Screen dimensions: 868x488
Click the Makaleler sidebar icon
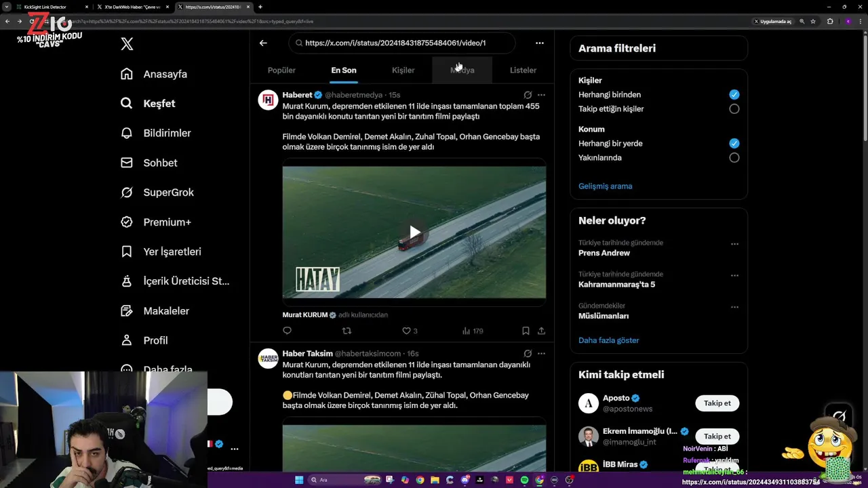(127, 310)
